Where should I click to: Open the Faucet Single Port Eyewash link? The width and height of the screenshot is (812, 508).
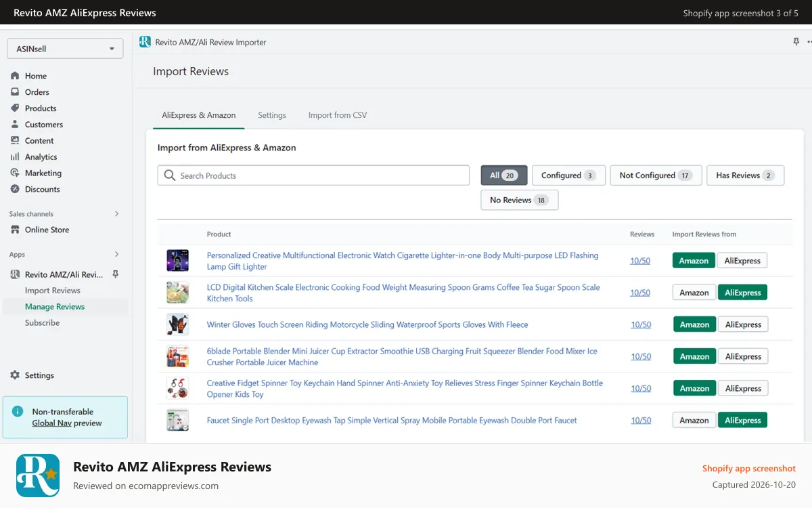click(x=392, y=421)
